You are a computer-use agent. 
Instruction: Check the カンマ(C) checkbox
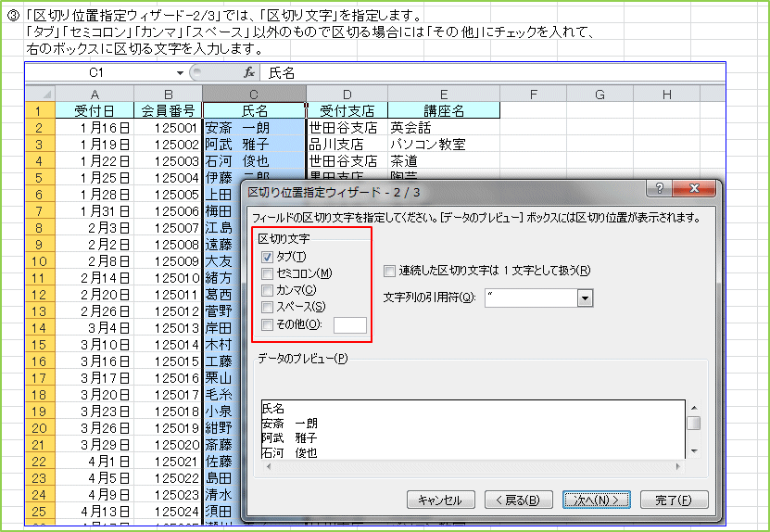tap(267, 290)
